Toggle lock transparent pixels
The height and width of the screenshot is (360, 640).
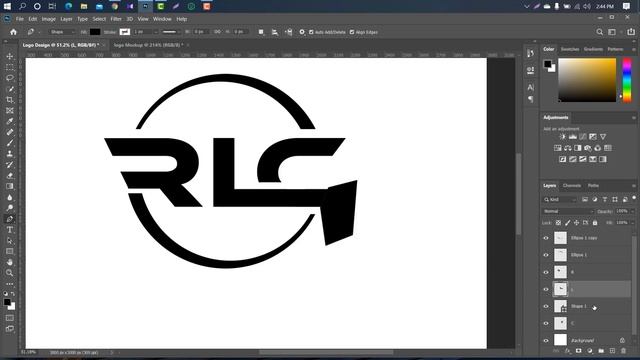pyautogui.click(x=558, y=223)
